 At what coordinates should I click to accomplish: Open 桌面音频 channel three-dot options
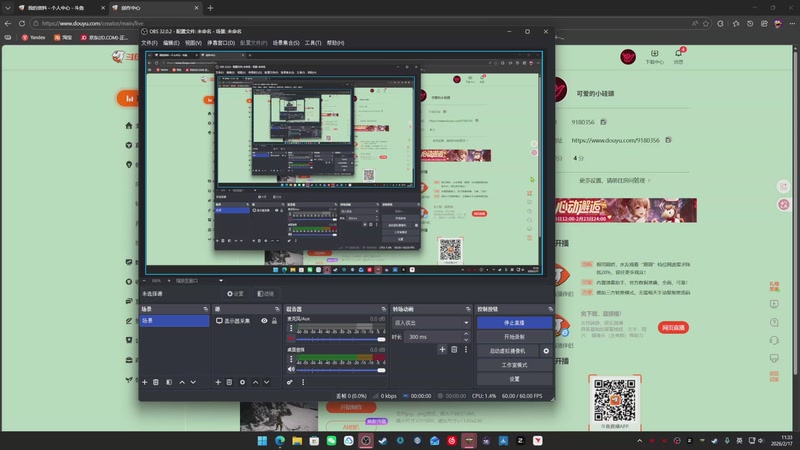pyautogui.click(x=291, y=360)
